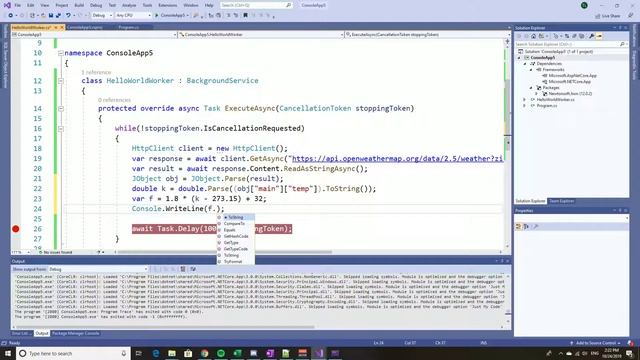This screenshot has width=640, height=360.
Task: Expand HelloWorldWorker.cs node in Solution Explorer
Action: (x=525, y=100)
